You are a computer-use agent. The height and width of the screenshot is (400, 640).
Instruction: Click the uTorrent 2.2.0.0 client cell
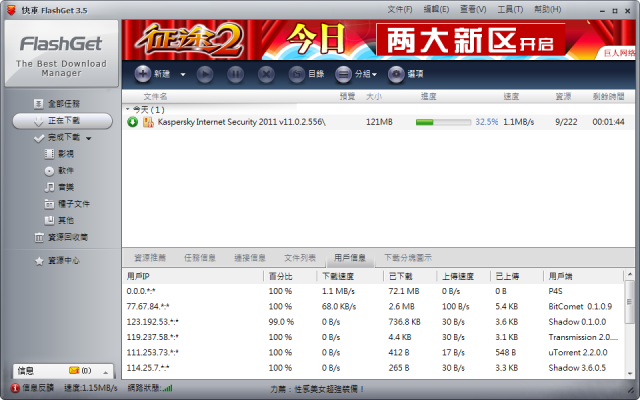578,353
